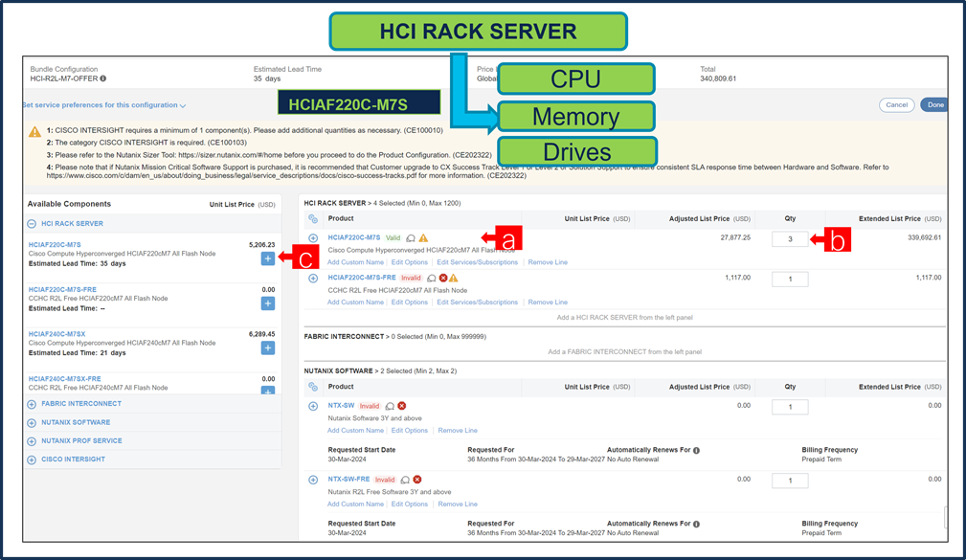Edit quantity field for HCIAF220C-M7S-FRE
The height and width of the screenshot is (560, 966).
click(x=790, y=280)
